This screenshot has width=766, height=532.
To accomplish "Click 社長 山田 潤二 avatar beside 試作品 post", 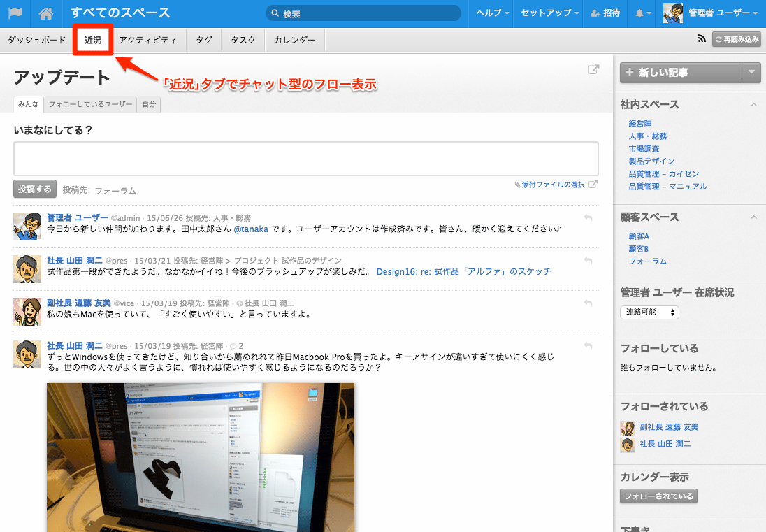I will coord(27,269).
